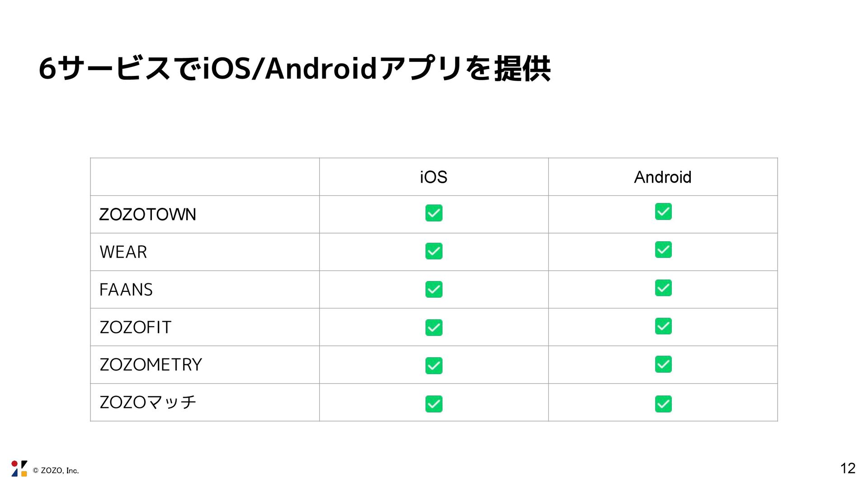Click the ZOZOMETRY Android green checkmark
The width and height of the screenshot is (868, 488).
(663, 364)
